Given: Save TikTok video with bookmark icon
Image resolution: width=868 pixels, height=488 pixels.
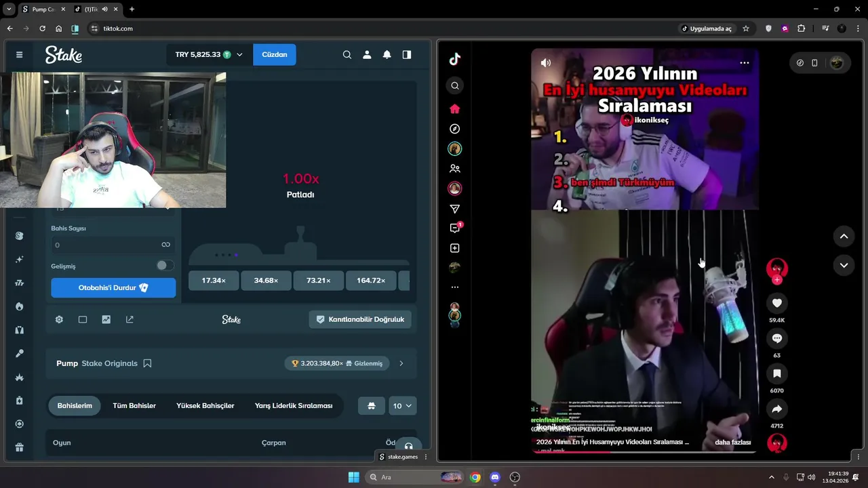Looking at the screenshot, I should 777,373.
